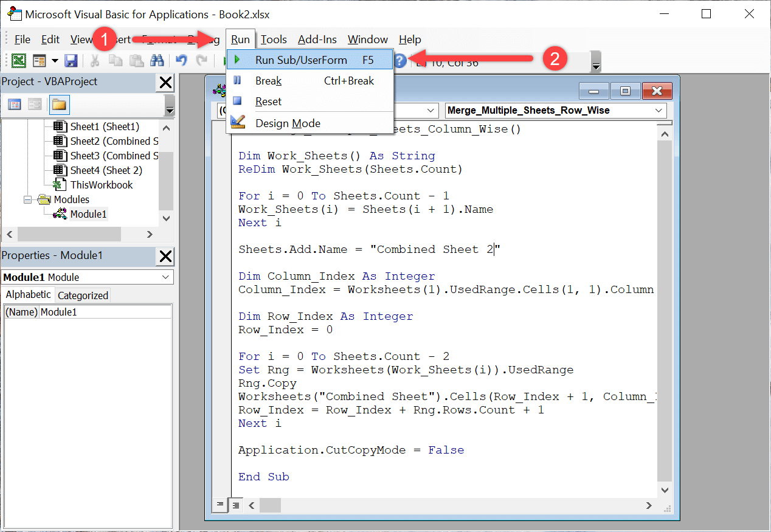771x532 pixels.
Task: Restore the code window size
Action: (x=626, y=92)
